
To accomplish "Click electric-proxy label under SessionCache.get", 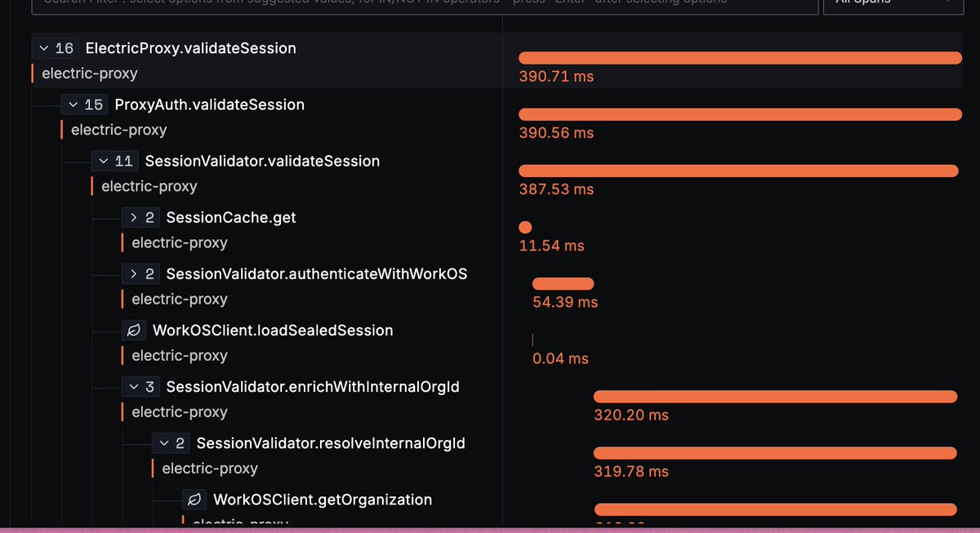I will pos(180,242).
